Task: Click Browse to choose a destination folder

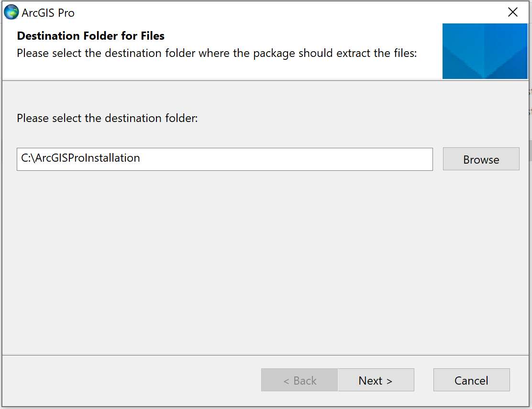Action: pos(481,159)
